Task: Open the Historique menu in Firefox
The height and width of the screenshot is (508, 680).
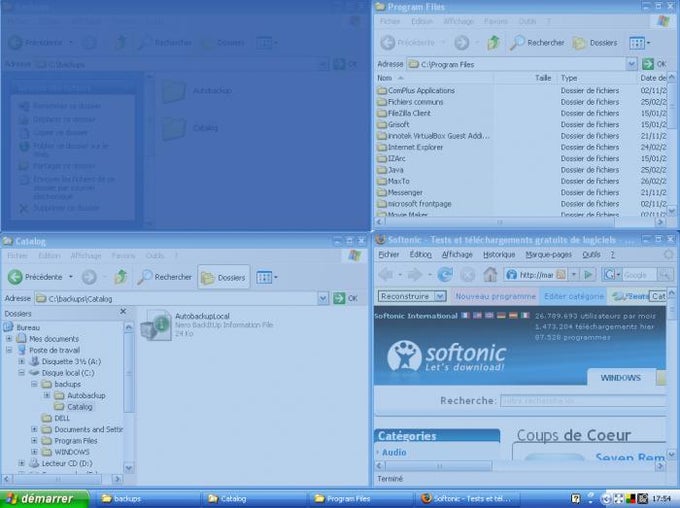Action: coord(499,255)
